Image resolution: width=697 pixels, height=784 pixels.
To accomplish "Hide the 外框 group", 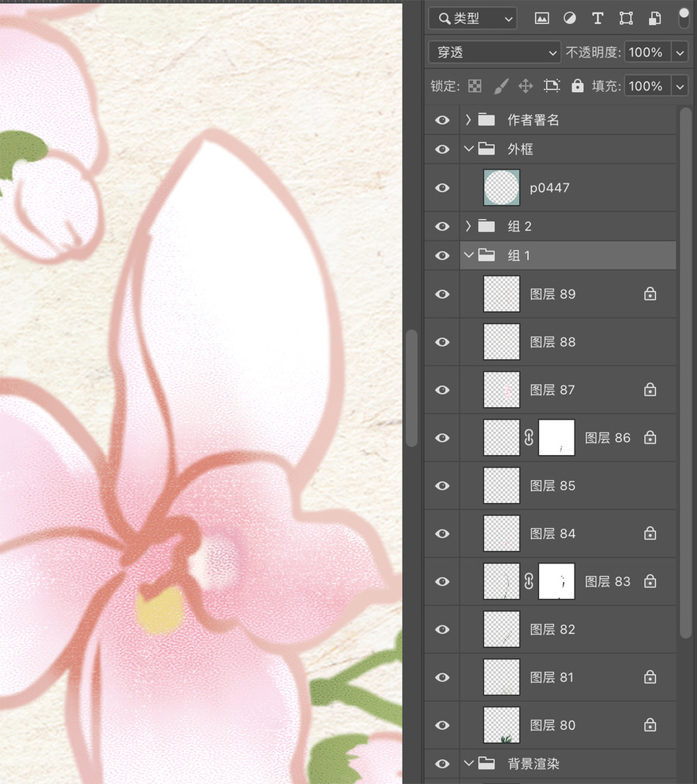I will tap(441, 149).
